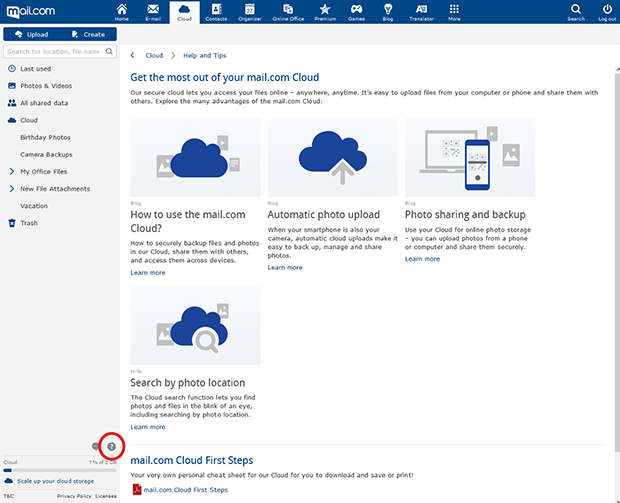620x503 pixels.
Task: Open the Licenses footer link
Action: pos(106,496)
